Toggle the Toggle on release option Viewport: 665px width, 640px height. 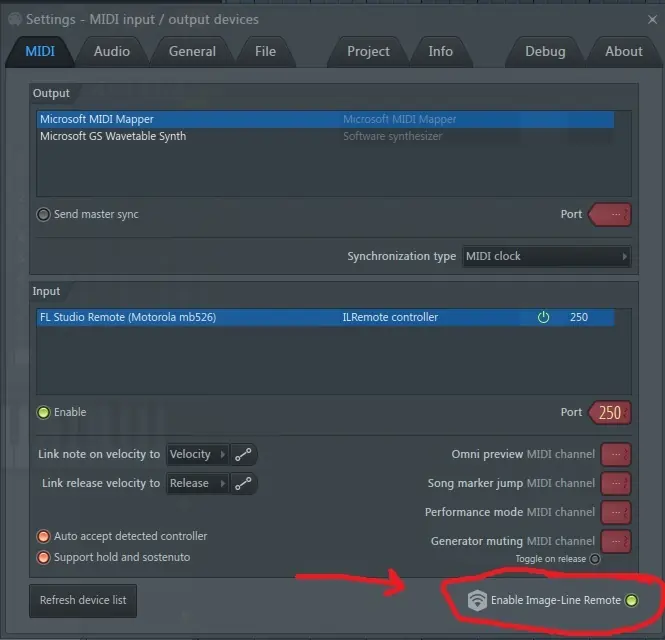click(595, 559)
